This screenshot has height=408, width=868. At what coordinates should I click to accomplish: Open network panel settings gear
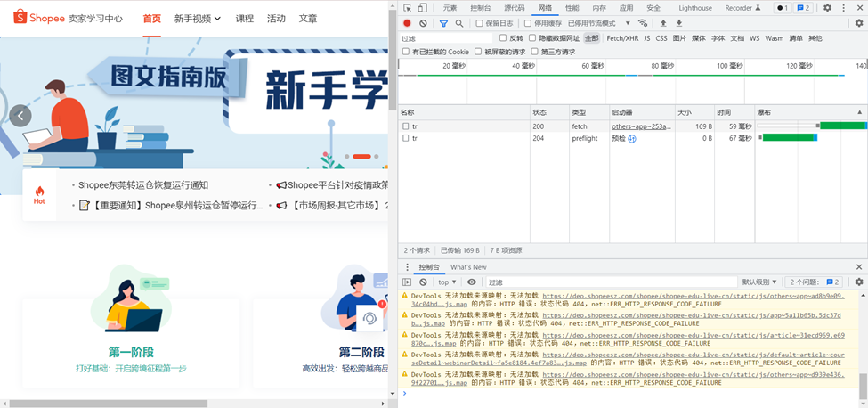pyautogui.click(x=858, y=23)
